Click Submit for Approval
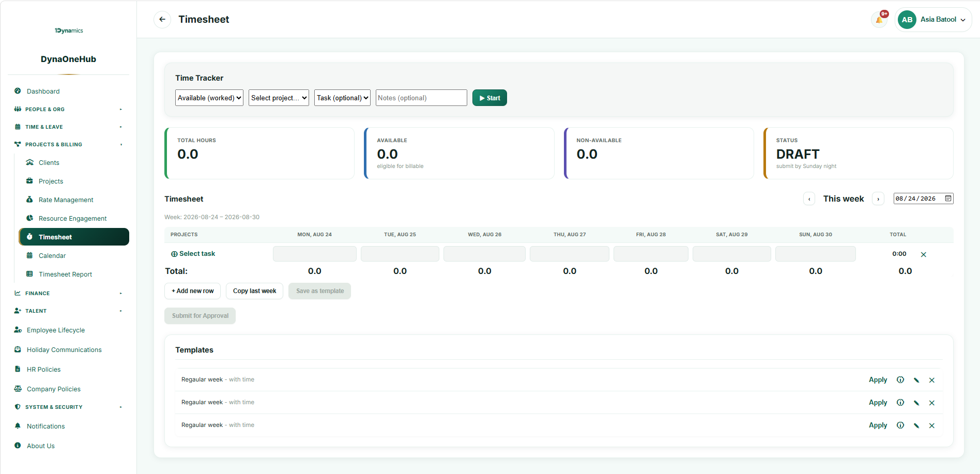Image resolution: width=980 pixels, height=474 pixels. coord(200,316)
